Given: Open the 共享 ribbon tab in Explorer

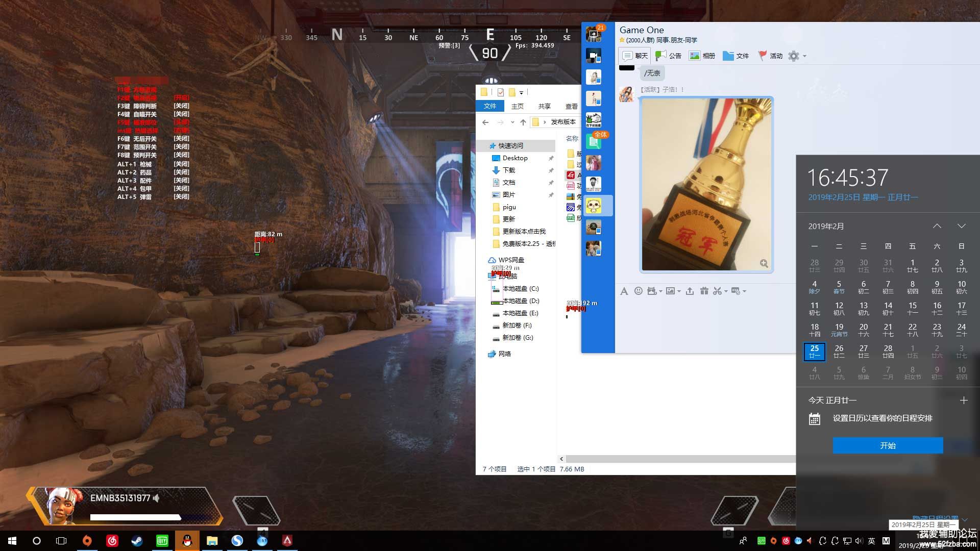Looking at the screenshot, I should pyautogui.click(x=545, y=106).
